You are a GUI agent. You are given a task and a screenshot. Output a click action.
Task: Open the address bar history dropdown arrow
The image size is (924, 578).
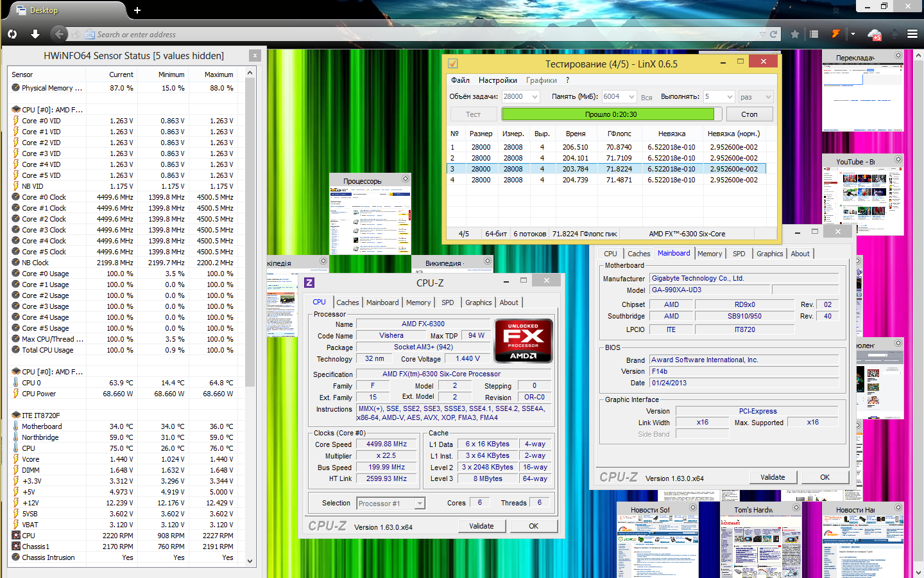[762, 35]
